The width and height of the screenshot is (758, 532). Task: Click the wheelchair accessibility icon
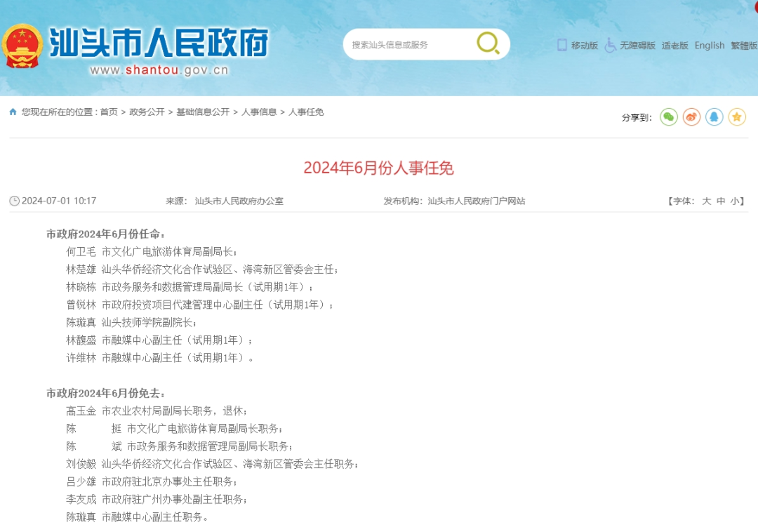(x=610, y=45)
